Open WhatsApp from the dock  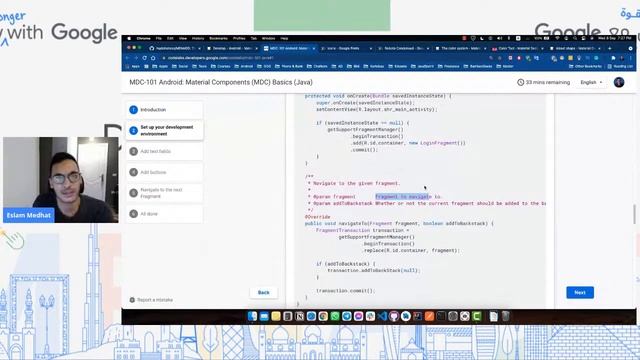pyautogui.click(x=335, y=316)
